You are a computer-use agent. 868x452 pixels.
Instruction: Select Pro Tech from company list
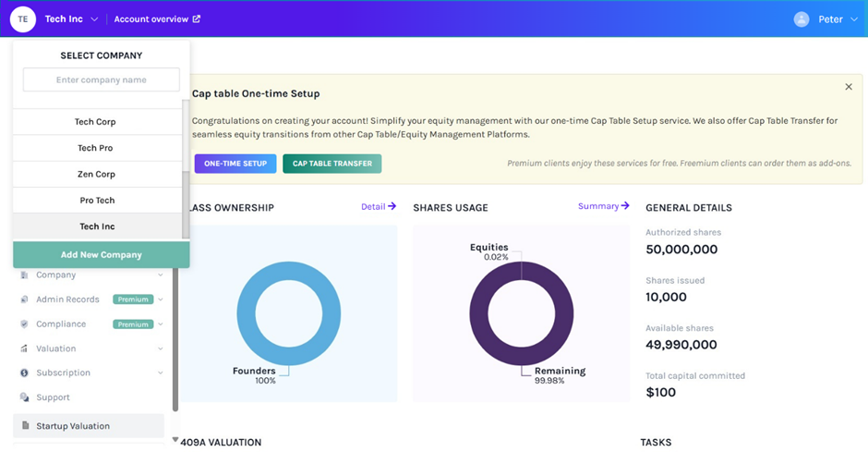[98, 200]
